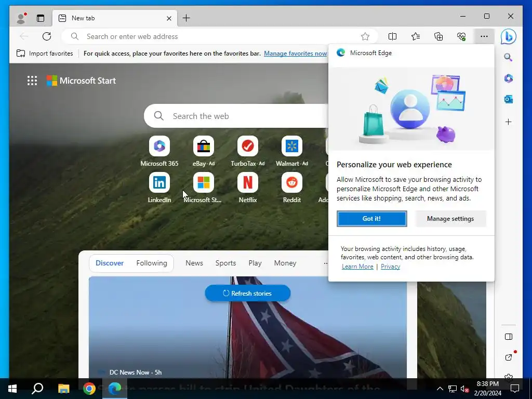Open Bing Copilot sidebar button
The height and width of the screenshot is (399, 532).
click(x=508, y=36)
